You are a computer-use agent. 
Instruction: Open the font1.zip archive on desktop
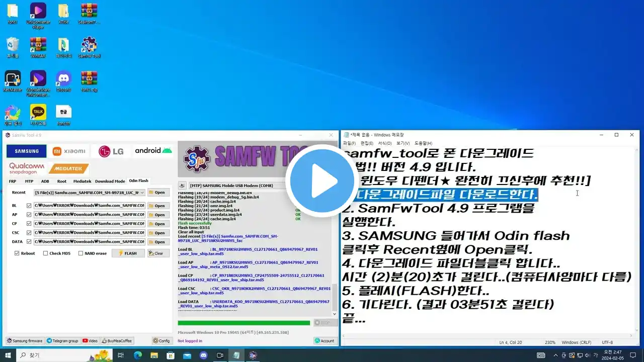click(x=89, y=81)
